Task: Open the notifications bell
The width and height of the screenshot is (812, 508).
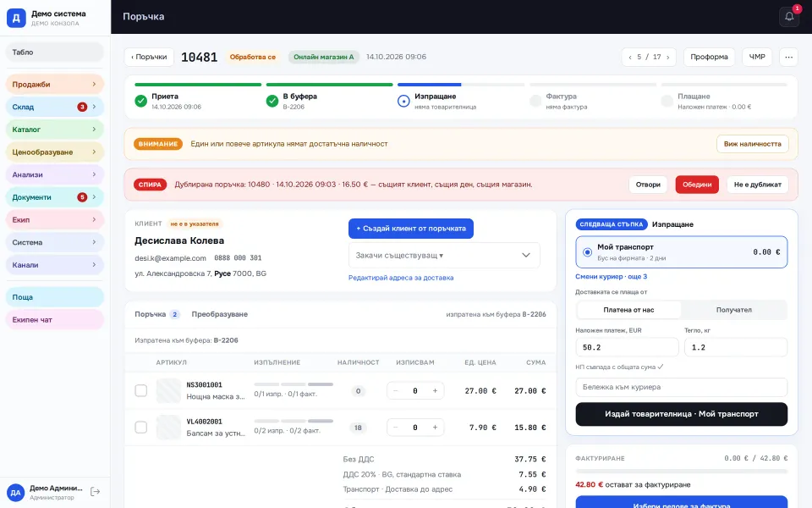Action: [x=788, y=17]
